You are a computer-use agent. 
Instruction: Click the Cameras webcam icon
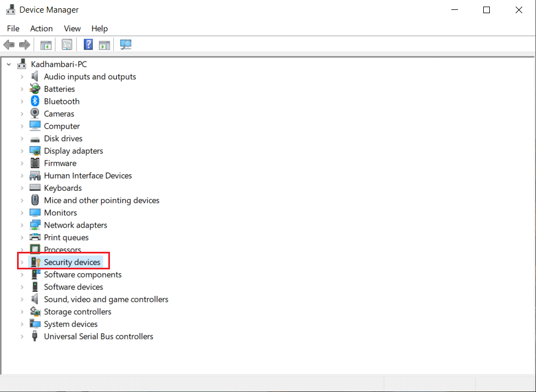coord(35,113)
